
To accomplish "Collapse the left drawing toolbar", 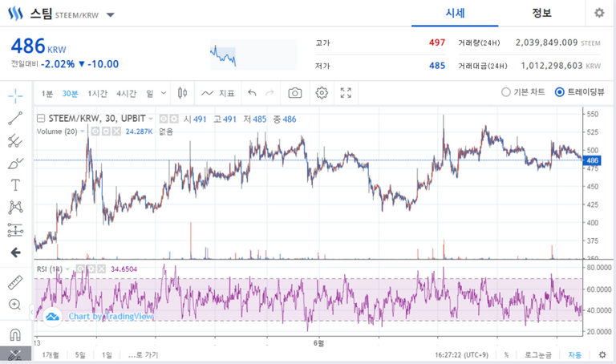I will (x=31, y=313).
